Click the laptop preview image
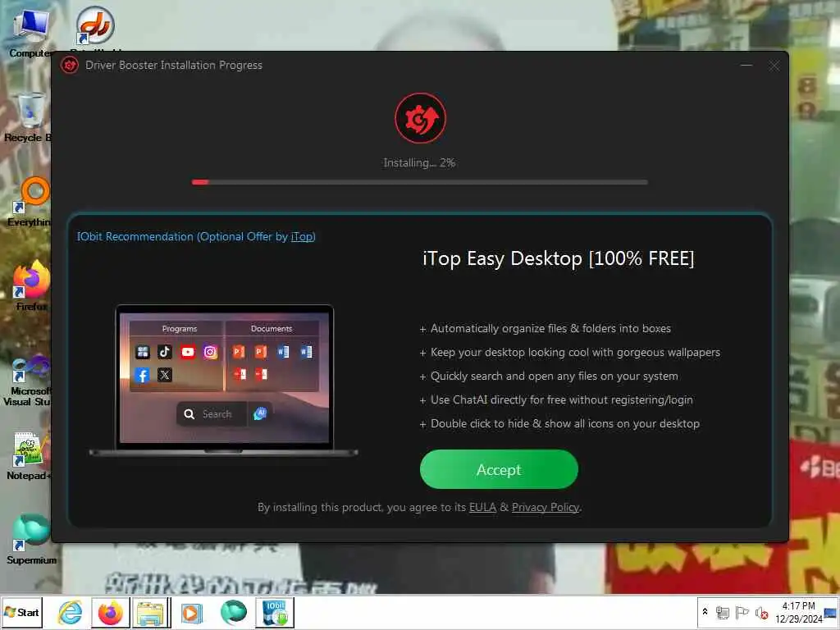The height and width of the screenshot is (630, 840). [224, 381]
